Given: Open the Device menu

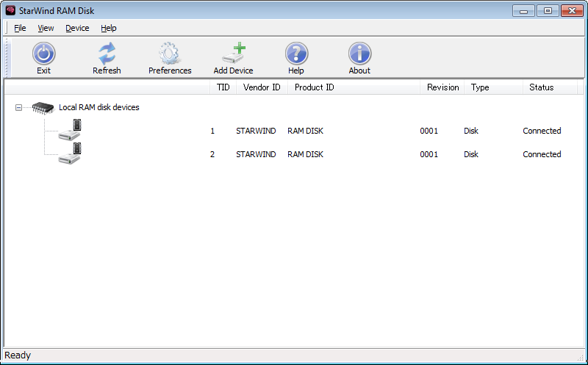Looking at the screenshot, I should [x=77, y=28].
